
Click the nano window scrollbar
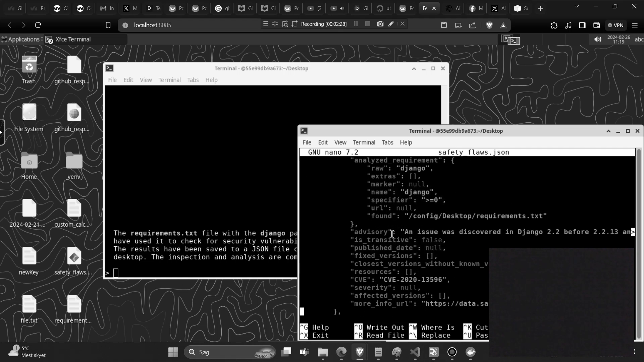coord(639,235)
